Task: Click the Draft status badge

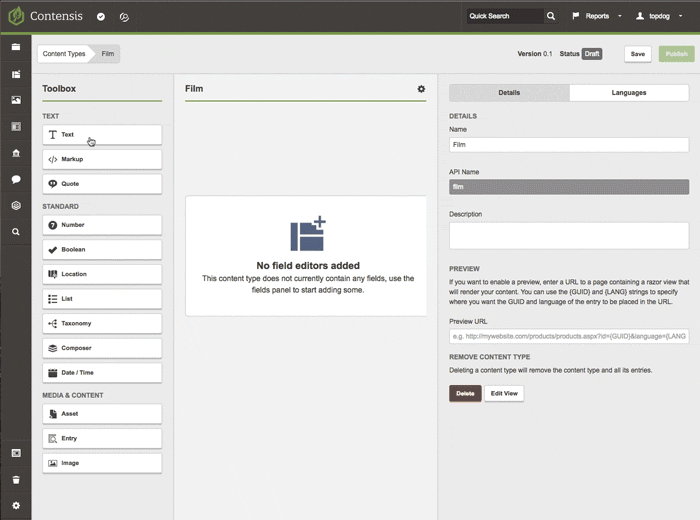Action: [x=592, y=54]
